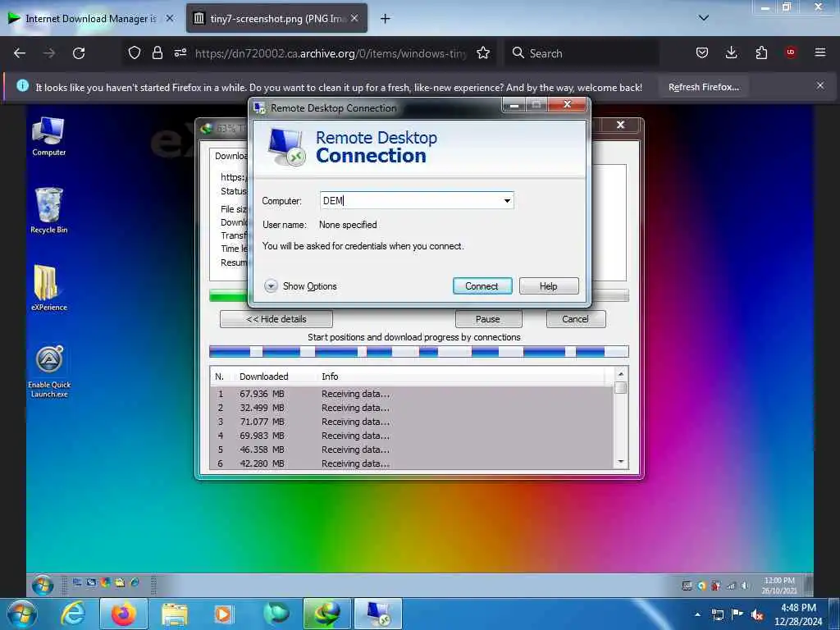Click the connections download progress bar
The image size is (840, 630).
tap(419, 351)
